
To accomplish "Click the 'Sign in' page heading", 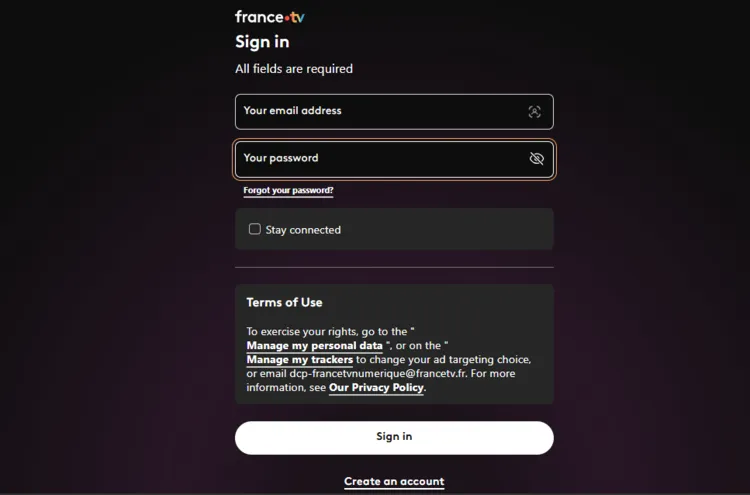I will pyautogui.click(x=262, y=42).
